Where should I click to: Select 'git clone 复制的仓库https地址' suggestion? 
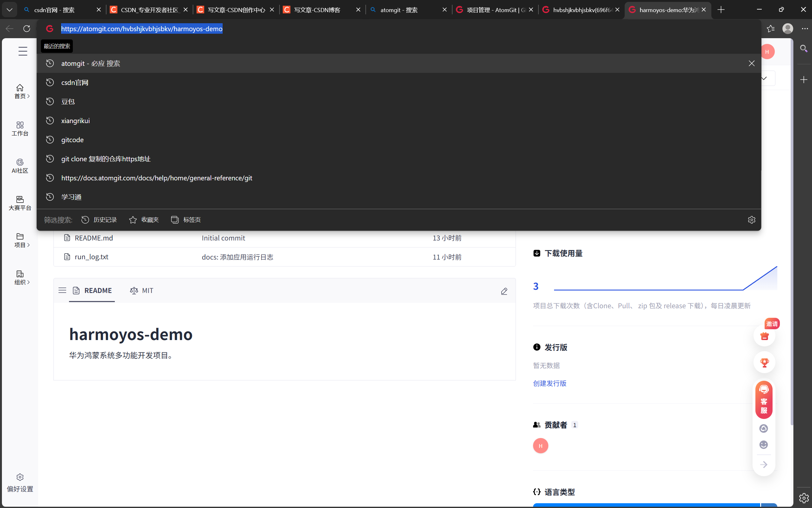pos(399,159)
